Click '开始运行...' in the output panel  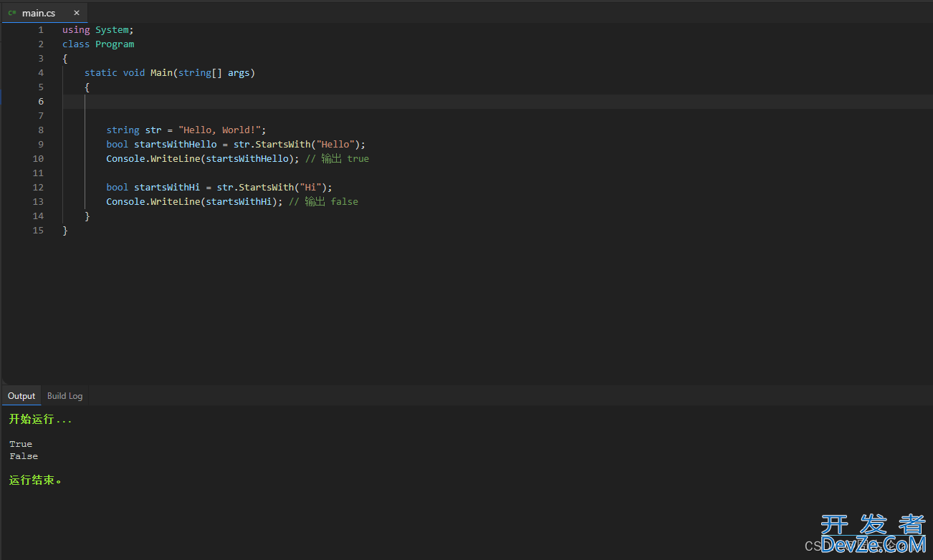tap(40, 420)
